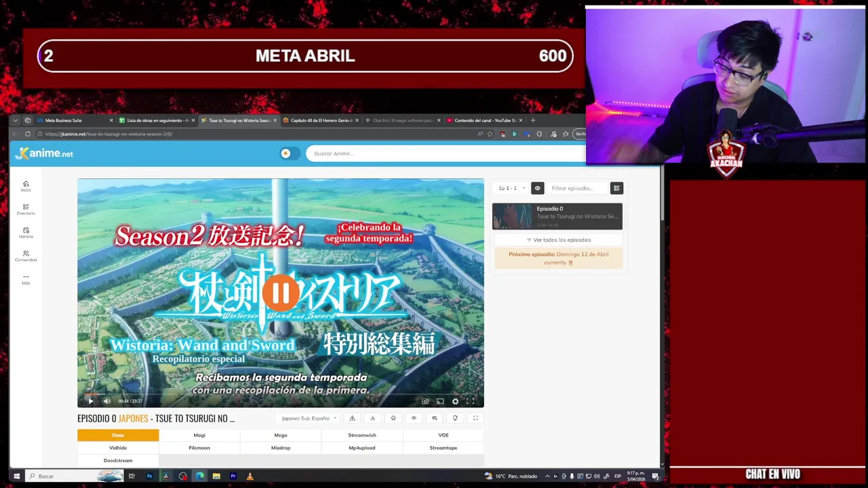Viewport: 868px width, 488px height.
Task: Open the Japones Sub. Español language dropdown
Action: click(x=309, y=418)
